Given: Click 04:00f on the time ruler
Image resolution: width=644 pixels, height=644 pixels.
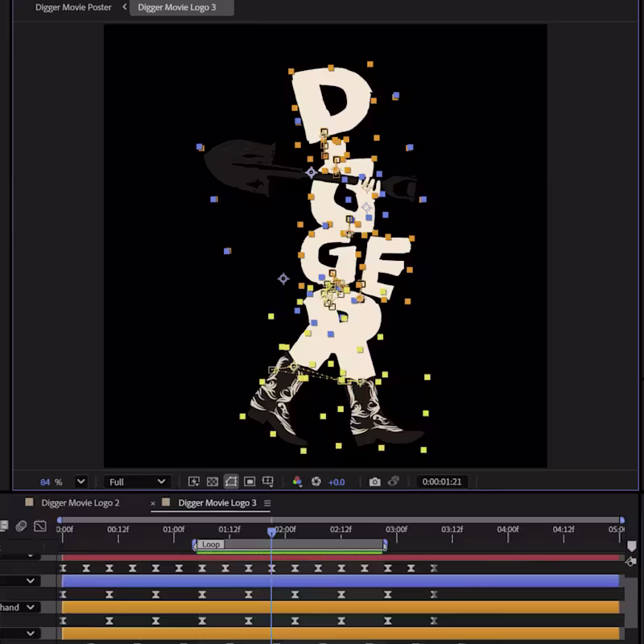Looking at the screenshot, I should click(508, 529).
